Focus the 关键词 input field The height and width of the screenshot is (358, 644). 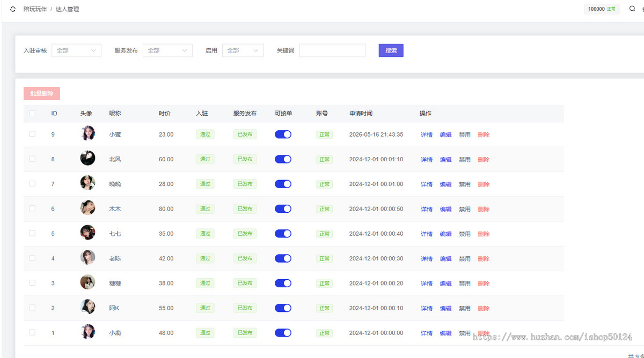(332, 50)
